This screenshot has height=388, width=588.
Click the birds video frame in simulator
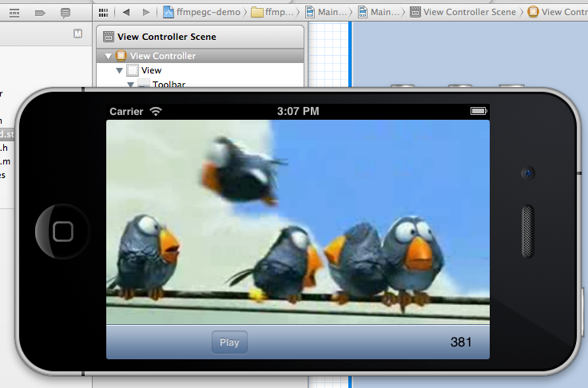pos(298,222)
